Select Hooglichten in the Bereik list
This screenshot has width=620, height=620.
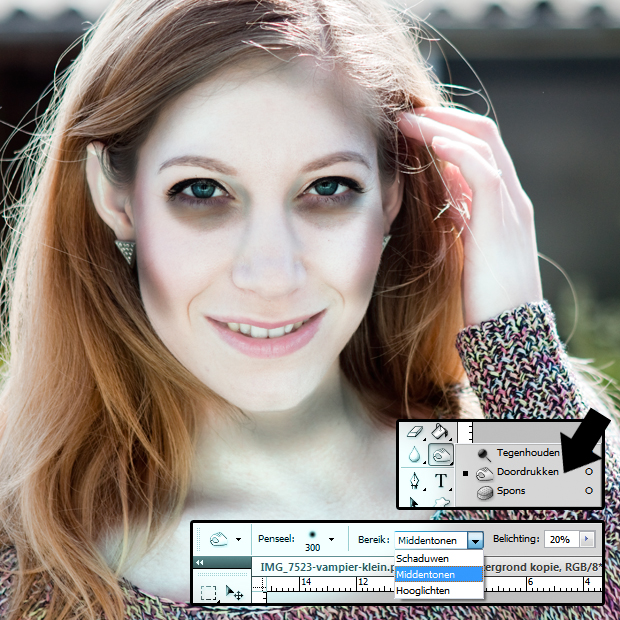pyautogui.click(x=423, y=591)
